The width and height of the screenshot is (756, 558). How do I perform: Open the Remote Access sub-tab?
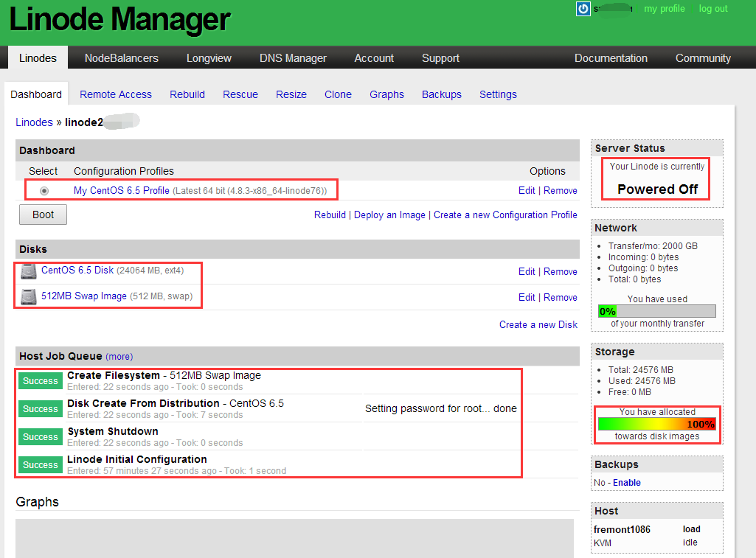point(116,94)
